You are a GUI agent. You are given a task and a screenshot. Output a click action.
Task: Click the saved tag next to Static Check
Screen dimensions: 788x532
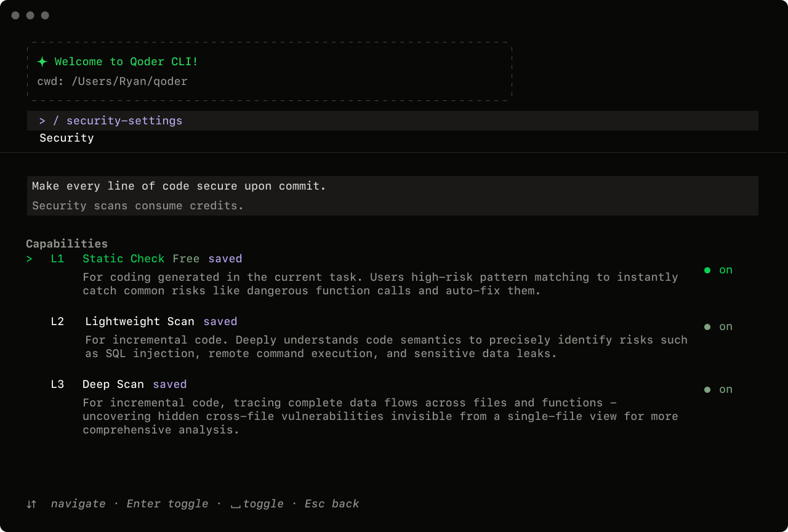coord(225,259)
